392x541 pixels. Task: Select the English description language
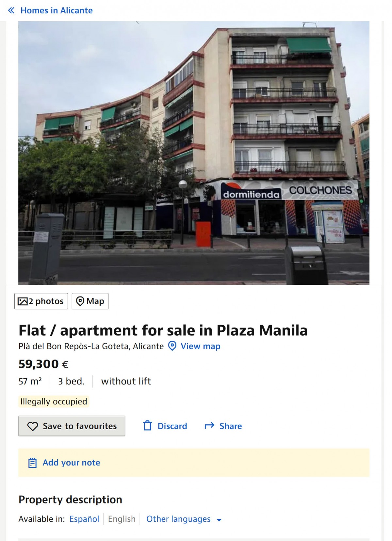[122, 519]
